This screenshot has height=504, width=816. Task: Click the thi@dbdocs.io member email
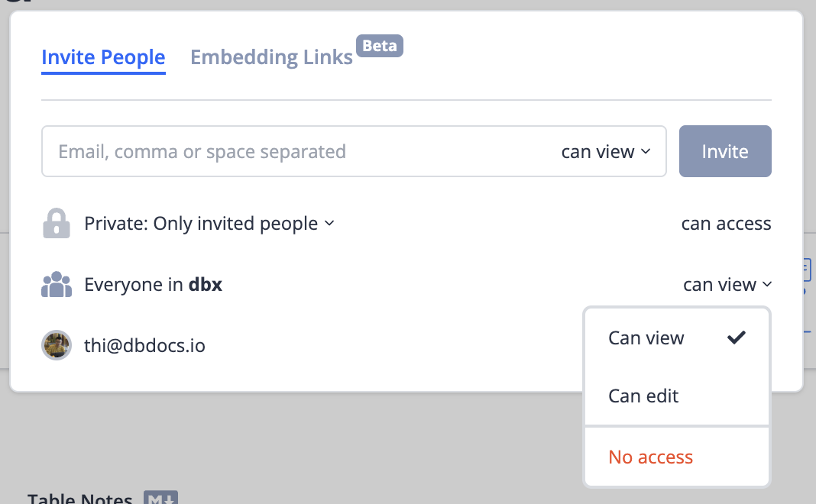(144, 346)
